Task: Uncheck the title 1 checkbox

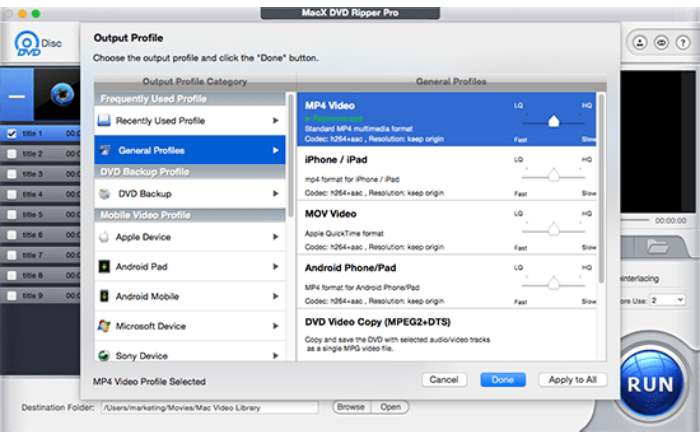Action: [x=12, y=133]
